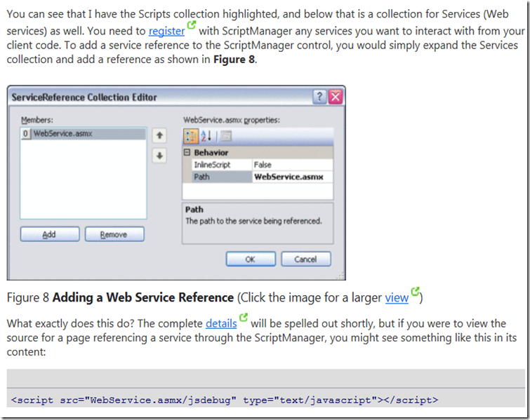Click the external link icon after view
The width and height of the screenshot is (530, 420).
(x=415, y=292)
